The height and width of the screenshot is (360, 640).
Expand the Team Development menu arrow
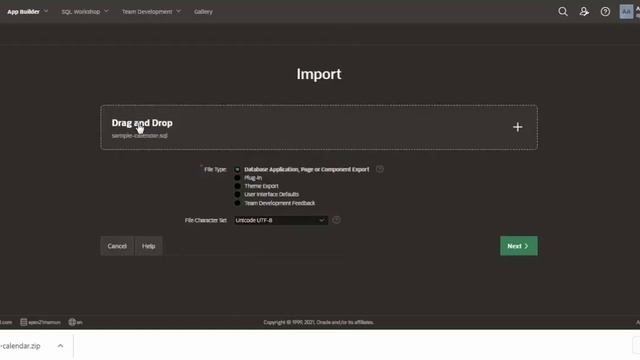point(178,11)
